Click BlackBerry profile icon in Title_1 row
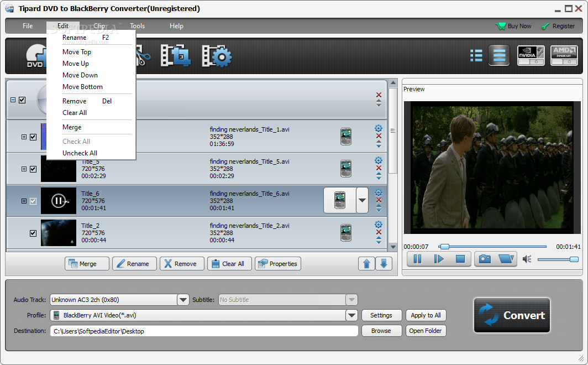This screenshot has width=588, height=365. click(346, 137)
